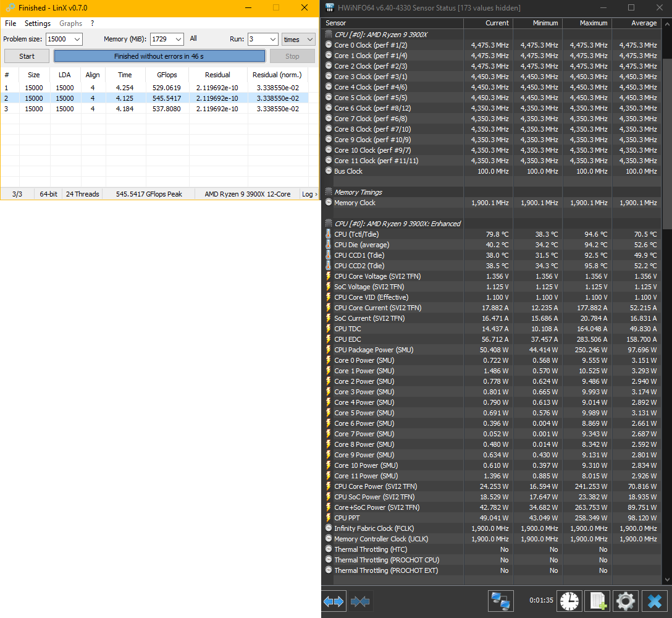Click the CPU PPT lightning icon
This screenshot has width=672, height=618.
[329, 518]
